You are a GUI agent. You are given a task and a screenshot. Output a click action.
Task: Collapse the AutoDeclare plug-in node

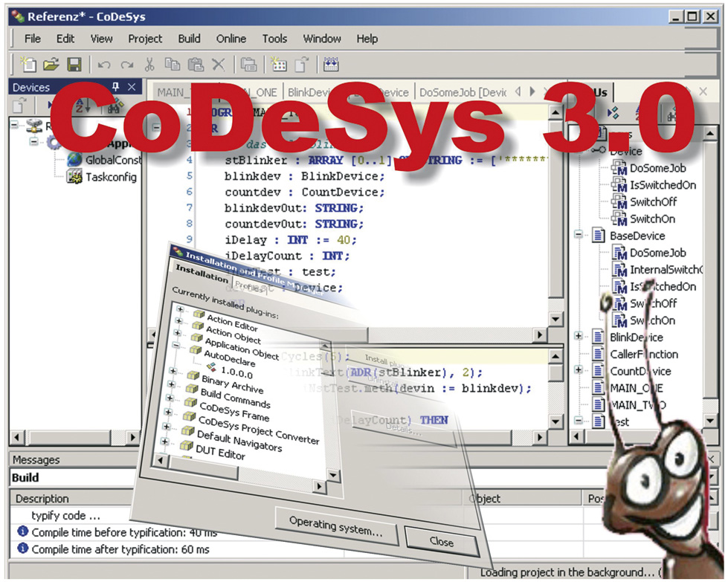176,345
